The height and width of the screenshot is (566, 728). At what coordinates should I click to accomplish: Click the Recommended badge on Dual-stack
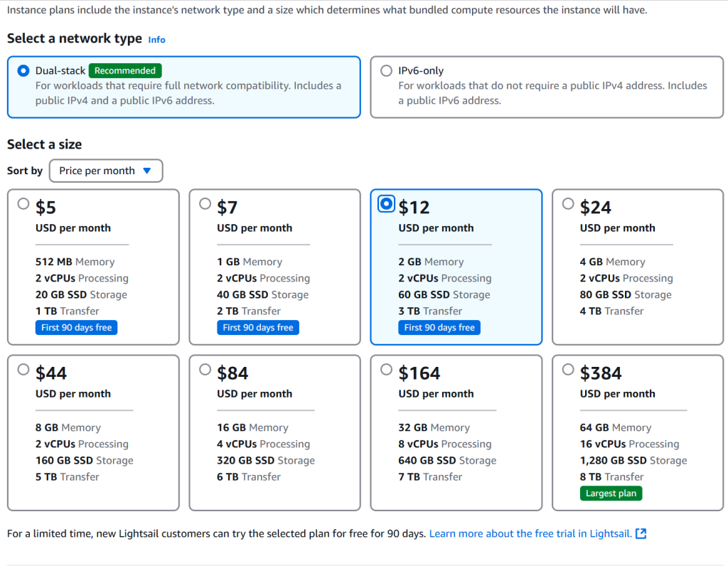[x=125, y=70]
